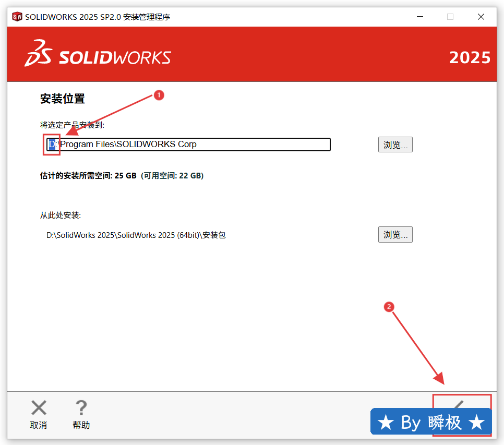Close the SOLIDWORKS installation manager window

pos(481,17)
